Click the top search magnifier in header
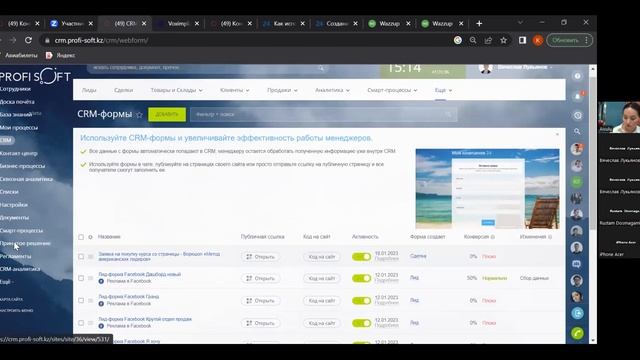The height and width of the screenshot is (360, 640). [x=321, y=68]
